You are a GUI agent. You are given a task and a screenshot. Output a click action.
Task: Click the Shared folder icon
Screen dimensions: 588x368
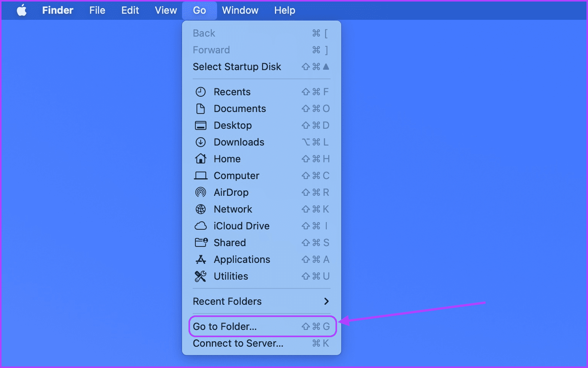(x=201, y=242)
